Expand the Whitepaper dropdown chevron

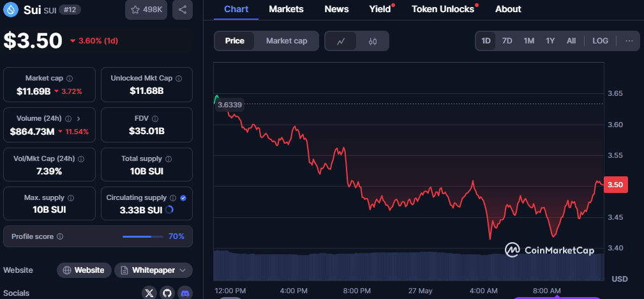(183, 270)
